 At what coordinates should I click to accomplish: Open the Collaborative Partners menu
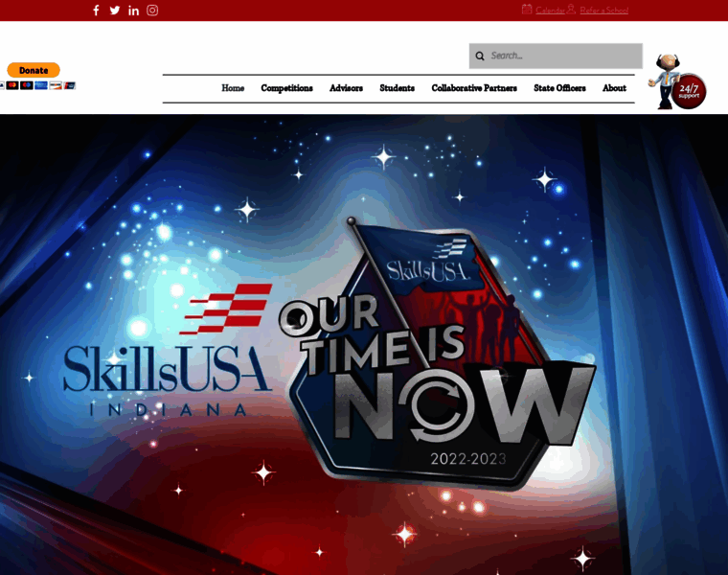coord(474,88)
